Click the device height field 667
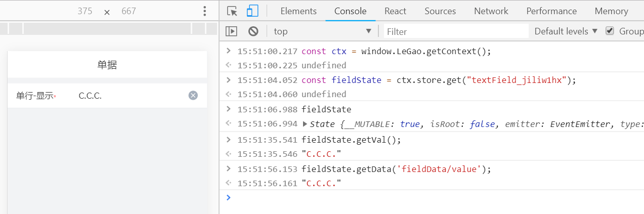This screenshot has width=644, height=214. 128,11
